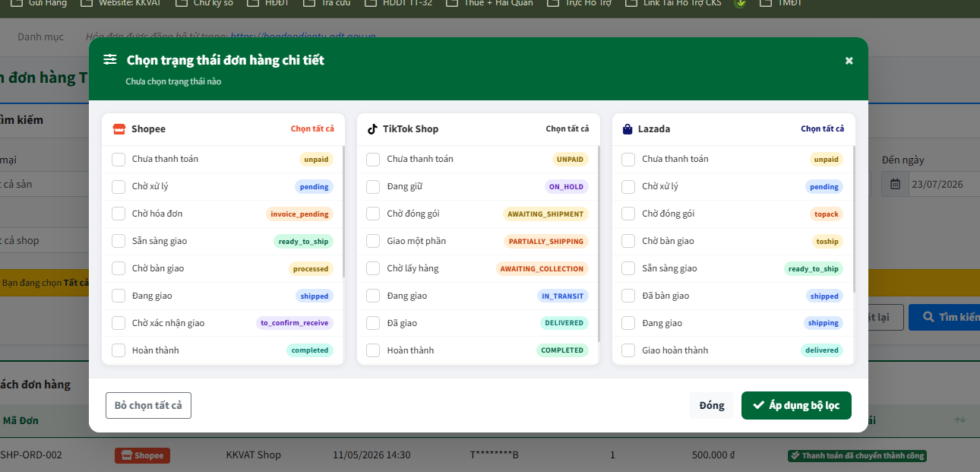Click the Shopee store icon

pos(119,129)
